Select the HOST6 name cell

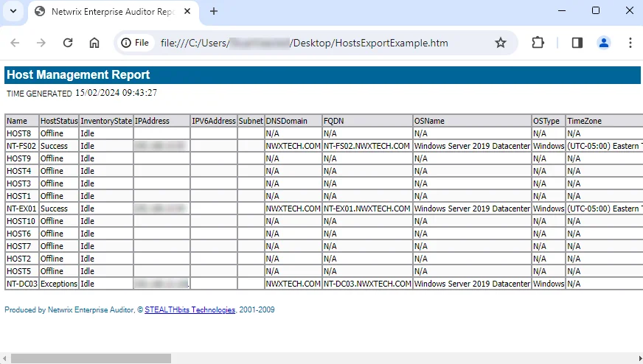[x=22, y=234]
